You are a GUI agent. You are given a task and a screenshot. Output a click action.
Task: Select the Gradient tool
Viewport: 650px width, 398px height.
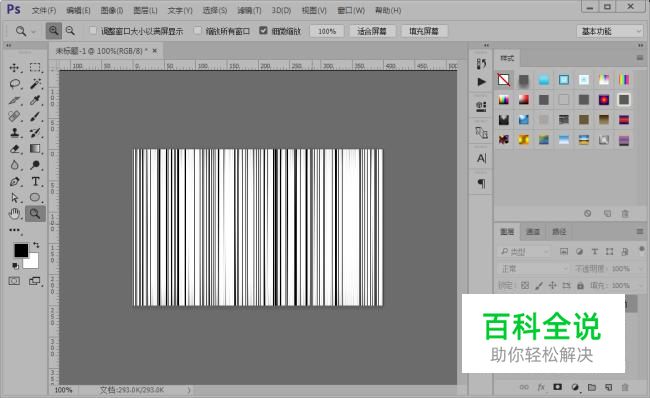[35, 149]
